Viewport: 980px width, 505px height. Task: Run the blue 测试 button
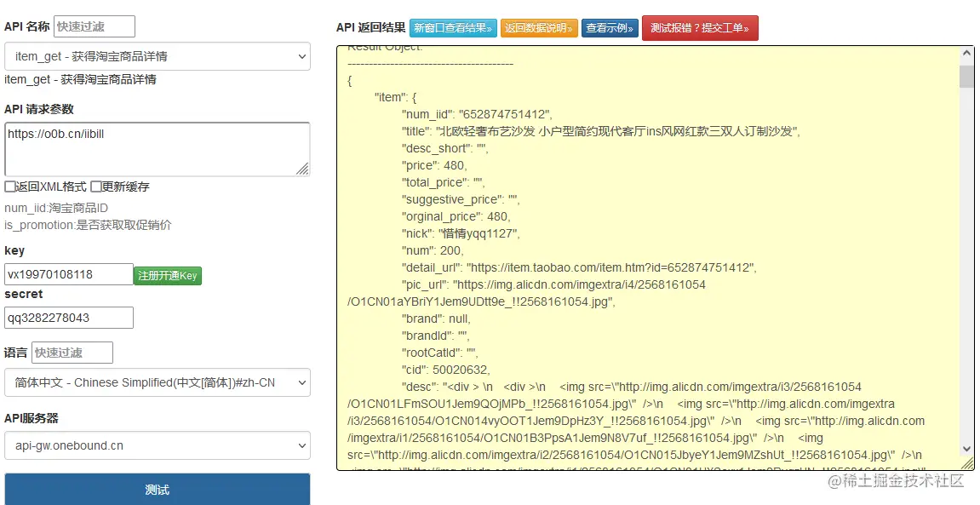(158, 490)
